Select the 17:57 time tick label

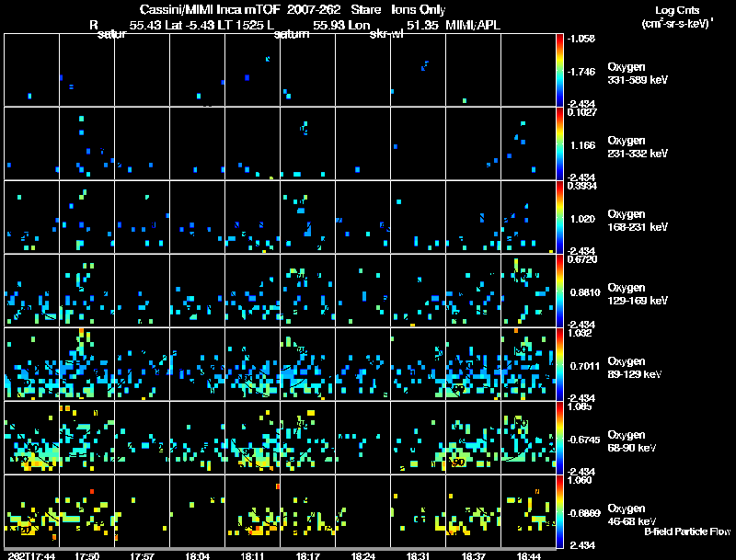(143, 556)
